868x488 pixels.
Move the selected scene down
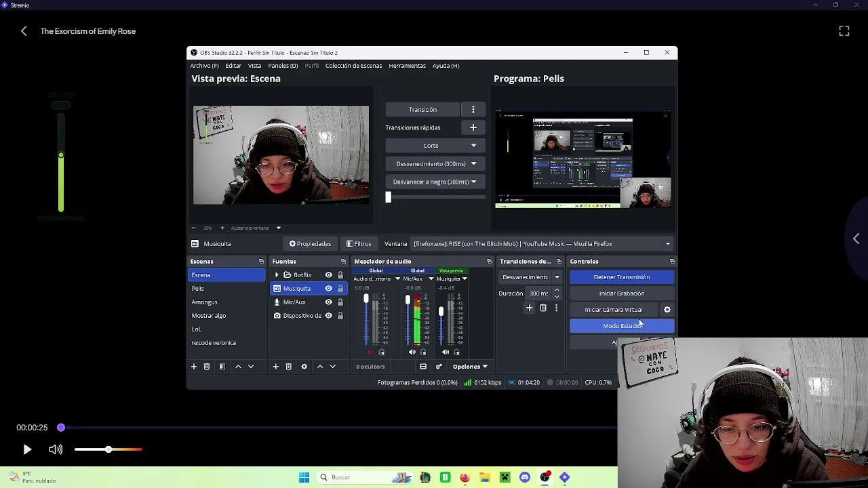click(251, 367)
